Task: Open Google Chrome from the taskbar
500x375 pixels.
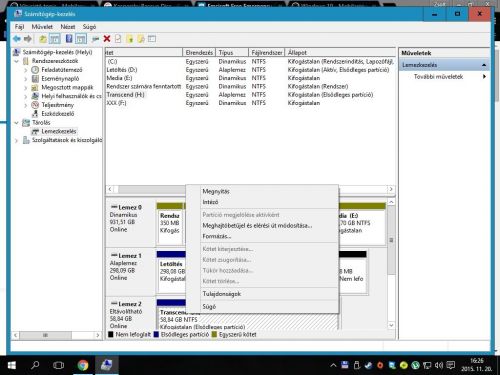Action: pyautogui.click(x=83, y=365)
